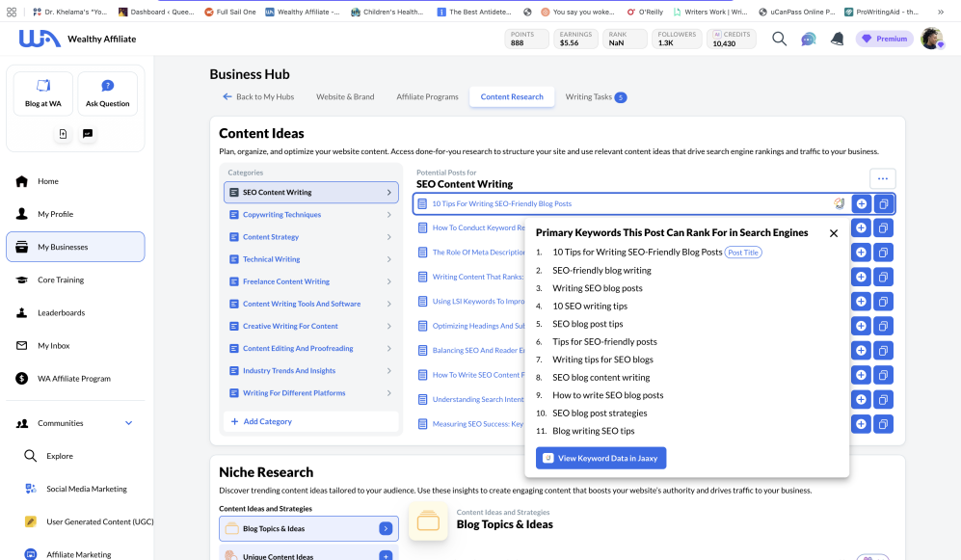Click the keyword SEO-friendly blog writing
Screen dimensions: 961x560
(601, 270)
